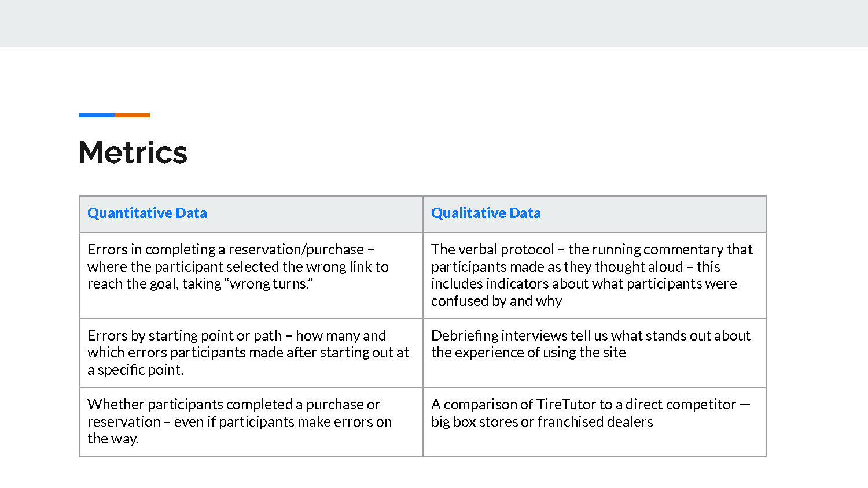Select the Qualitative Data column header
Image resolution: width=868 pixels, height=488 pixels.
coord(595,214)
